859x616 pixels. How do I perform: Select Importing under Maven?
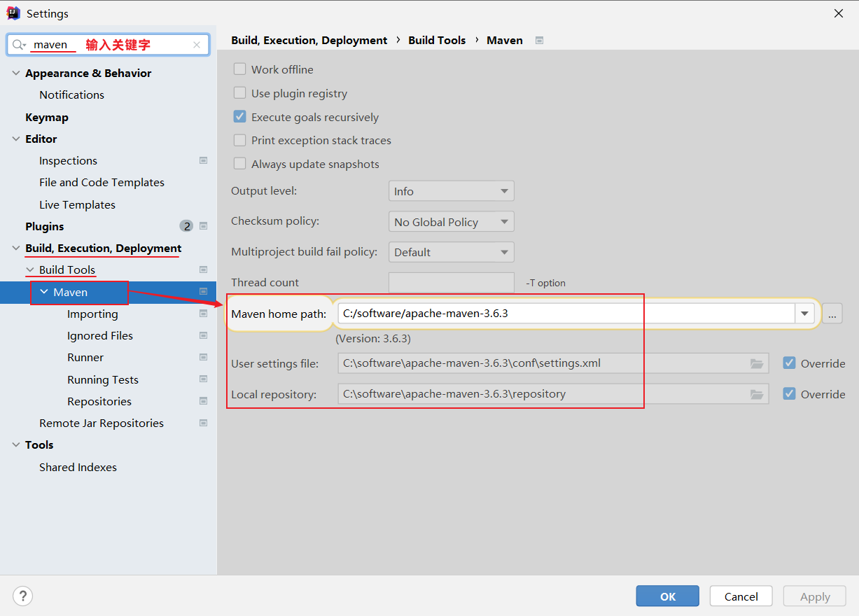pos(92,314)
